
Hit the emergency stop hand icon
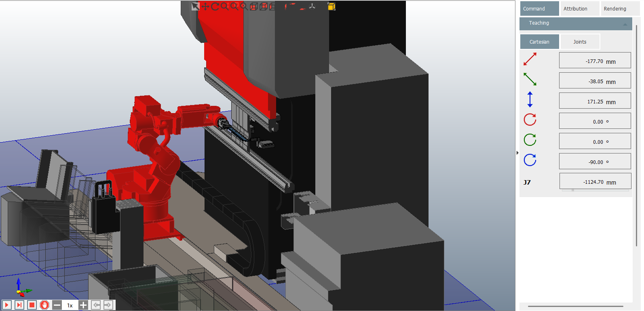pos(44,305)
